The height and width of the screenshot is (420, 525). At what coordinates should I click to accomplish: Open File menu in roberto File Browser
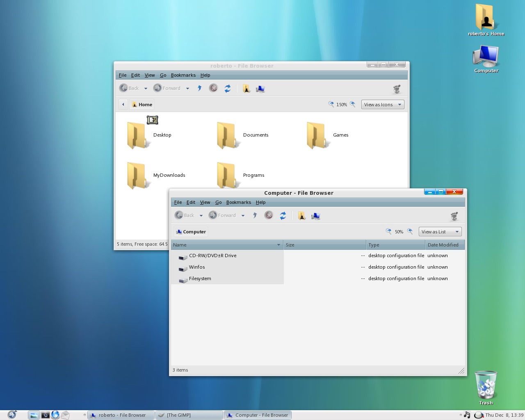coord(123,75)
